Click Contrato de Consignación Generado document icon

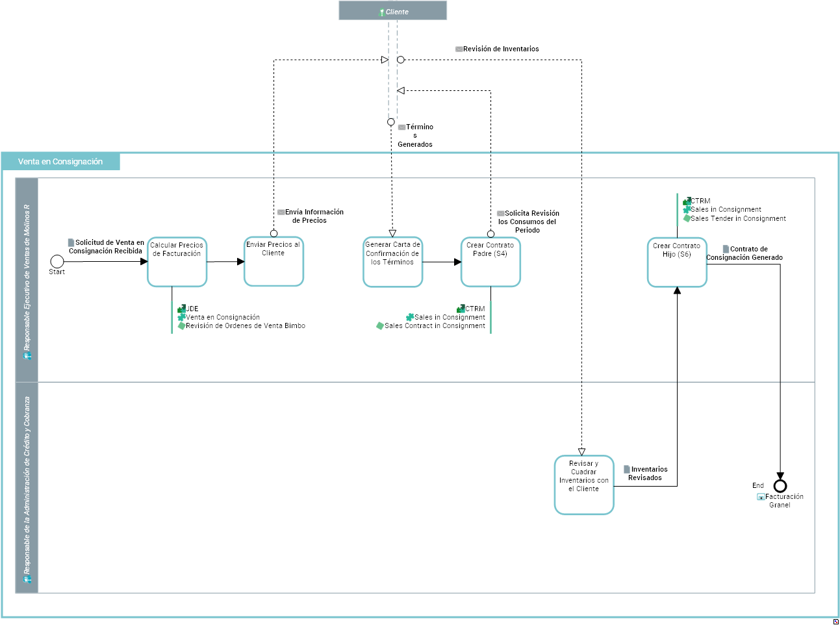coord(726,249)
